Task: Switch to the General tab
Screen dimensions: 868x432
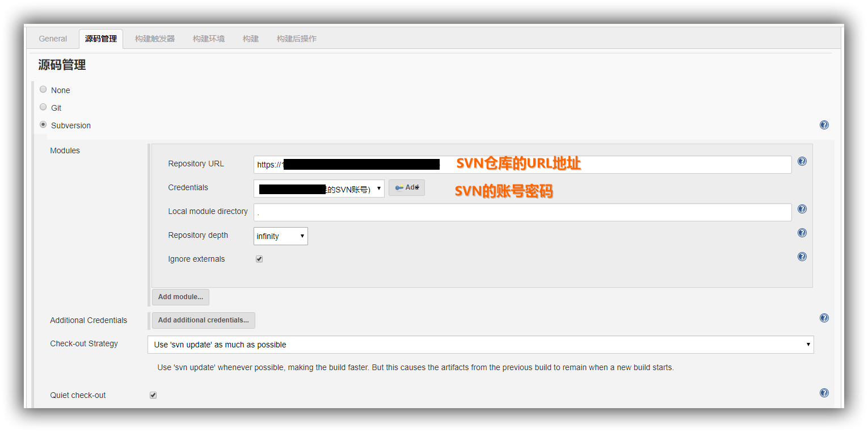Action: 53,39
